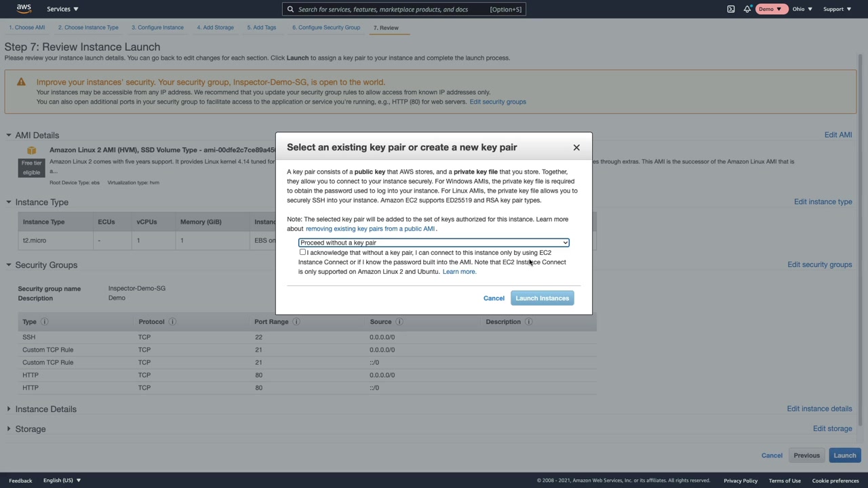Click the Launch Instances button
The width and height of the screenshot is (868, 488).
(542, 298)
